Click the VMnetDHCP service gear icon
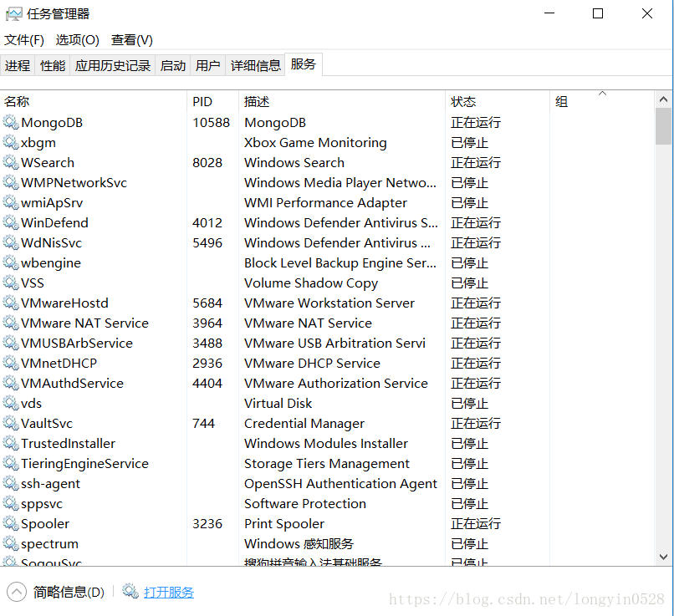The image size is (674, 616). coord(11,363)
